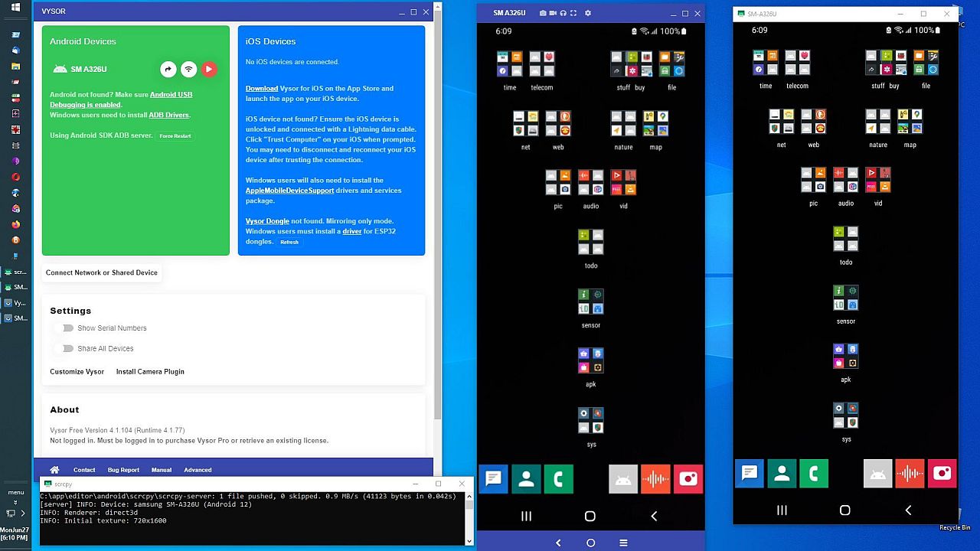Click the Home icon in Vysor bottom bar
The height and width of the screenshot is (551, 980).
click(x=54, y=470)
